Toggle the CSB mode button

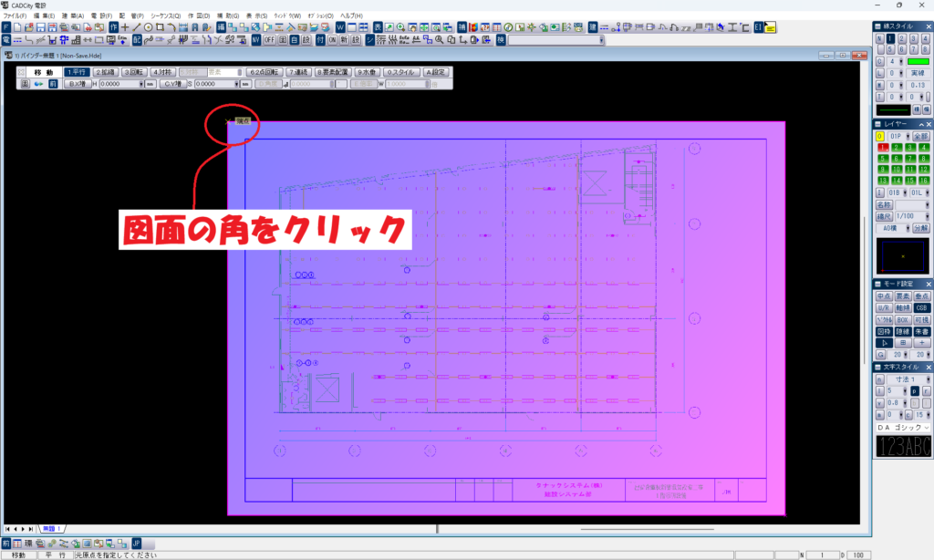click(x=921, y=308)
